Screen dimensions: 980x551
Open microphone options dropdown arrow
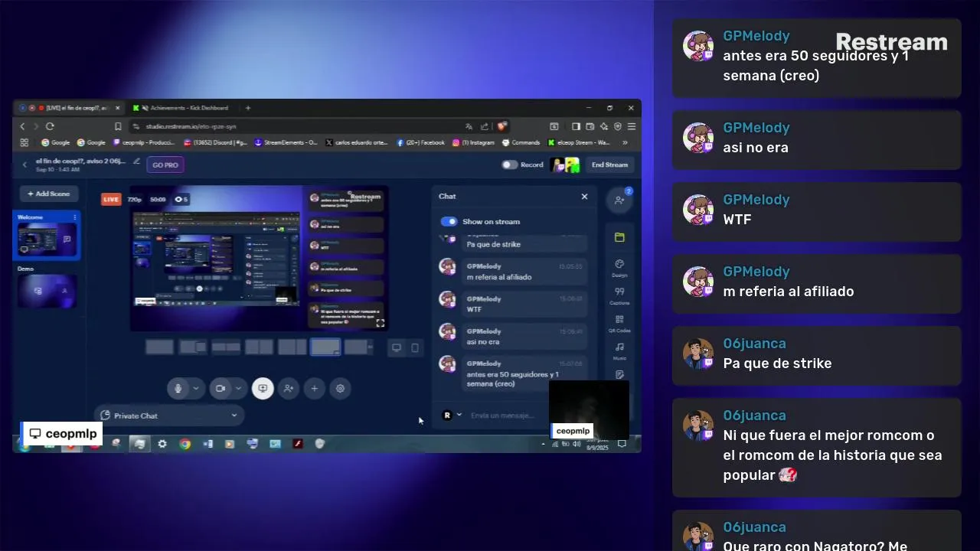(x=196, y=389)
